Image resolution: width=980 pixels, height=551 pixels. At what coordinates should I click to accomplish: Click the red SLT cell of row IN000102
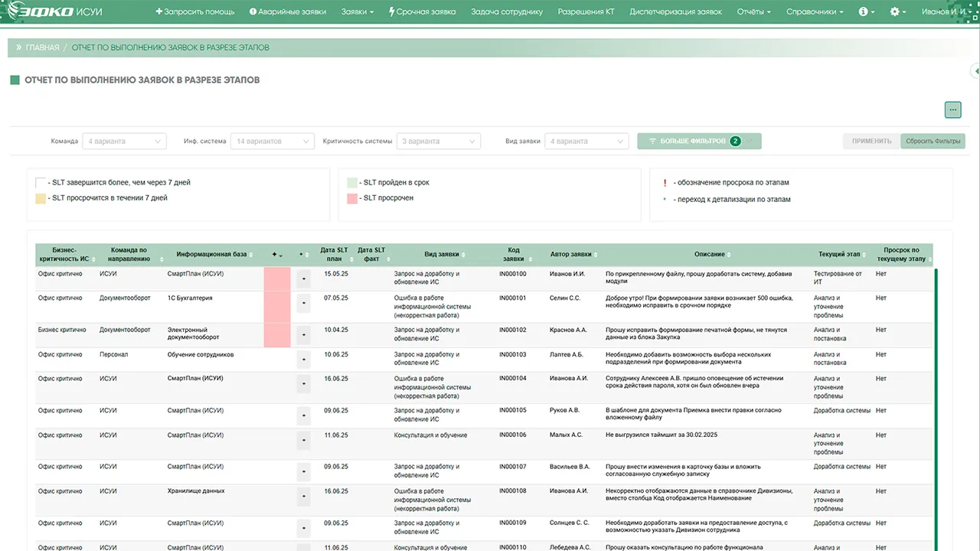point(277,335)
